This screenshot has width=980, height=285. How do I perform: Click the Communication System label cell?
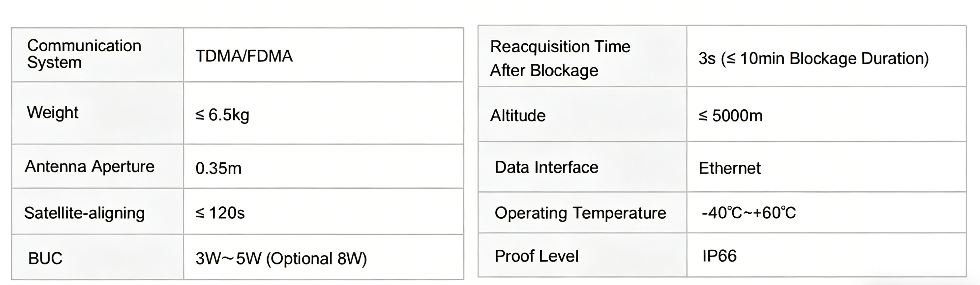tap(84, 54)
